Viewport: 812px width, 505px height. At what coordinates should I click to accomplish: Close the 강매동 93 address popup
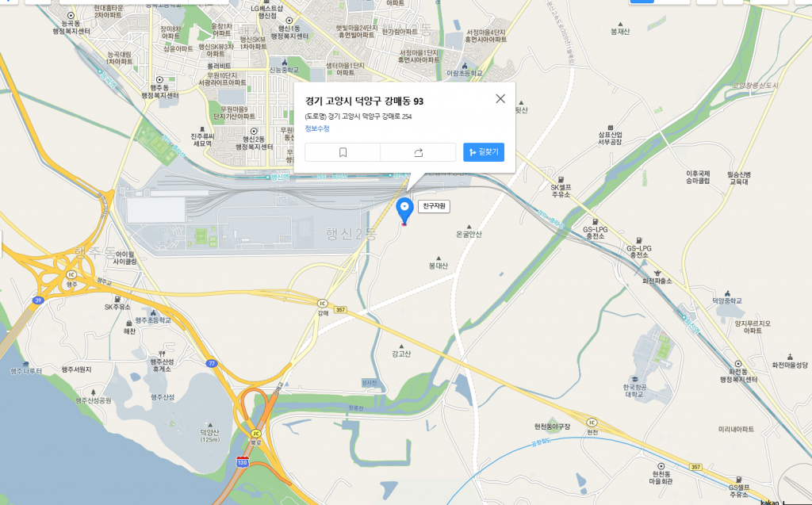[500, 98]
